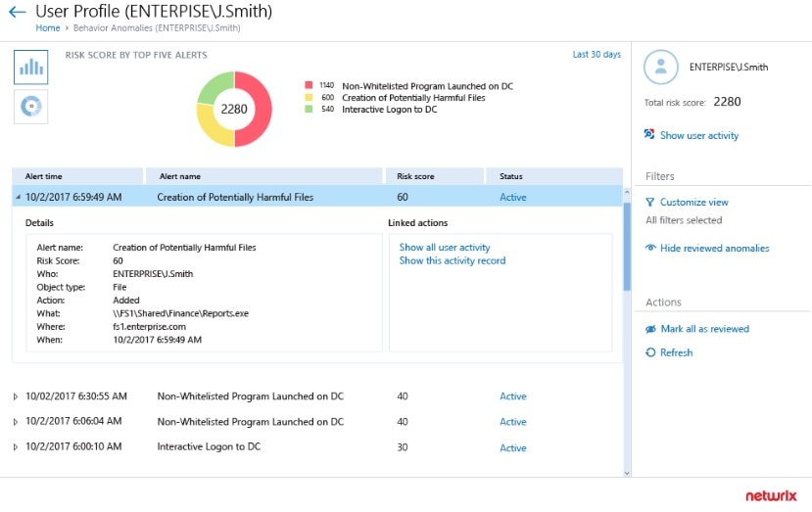Click the user avatar icon
The image size is (812, 512).
pyautogui.click(x=661, y=67)
